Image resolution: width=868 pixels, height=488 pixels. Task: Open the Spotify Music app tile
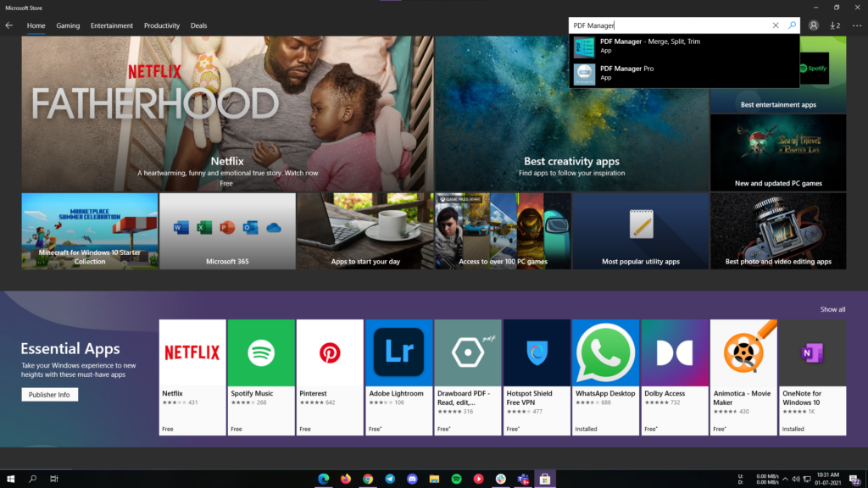coord(261,376)
